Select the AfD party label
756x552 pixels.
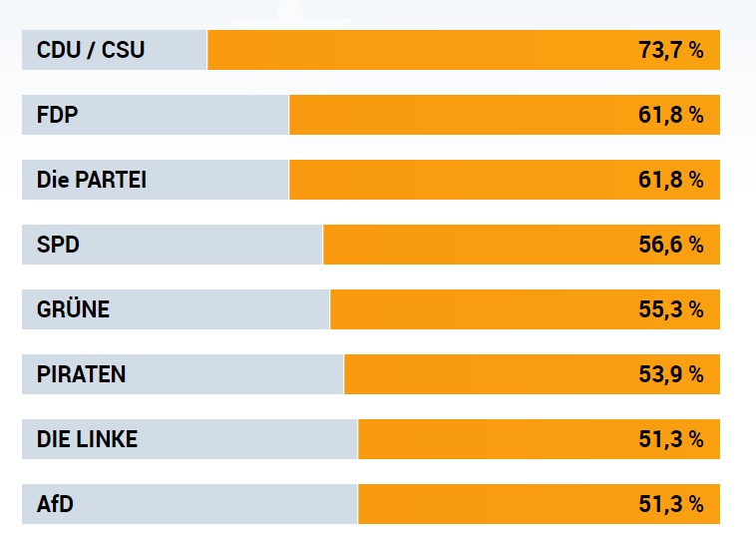click(55, 504)
